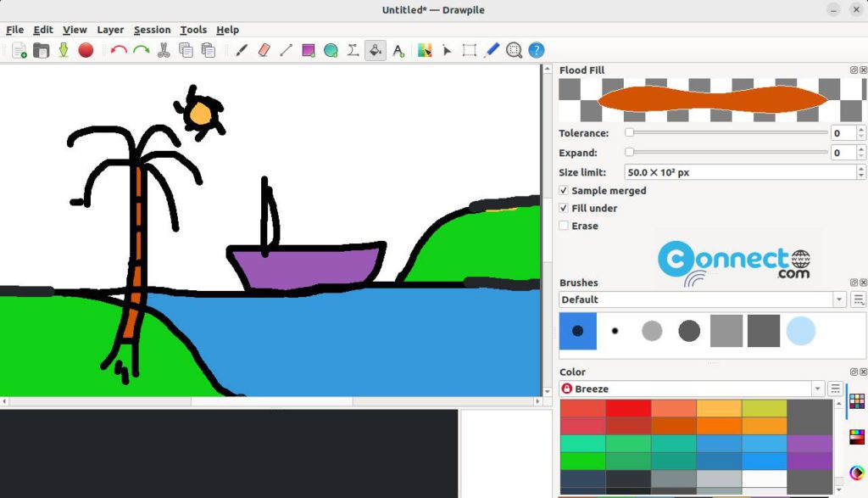The image size is (868, 498).
Task: Enable the Erase flood fill option
Action: (564, 226)
